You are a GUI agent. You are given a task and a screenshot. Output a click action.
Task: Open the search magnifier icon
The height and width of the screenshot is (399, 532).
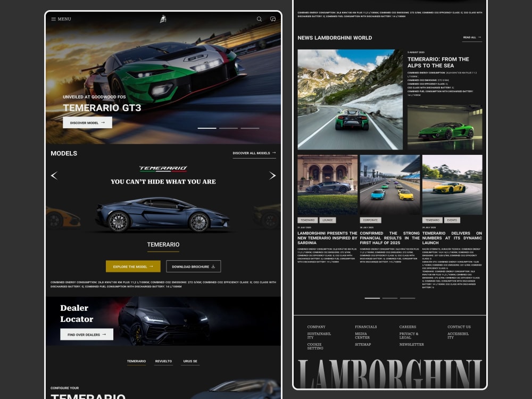pos(259,19)
